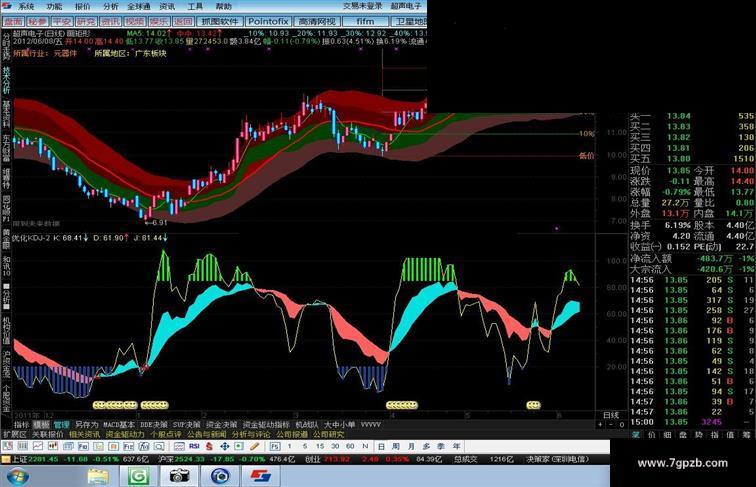The width and height of the screenshot is (756, 487).
Task: Open the 公告与新闻 tab
Action: (x=206, y=434)
